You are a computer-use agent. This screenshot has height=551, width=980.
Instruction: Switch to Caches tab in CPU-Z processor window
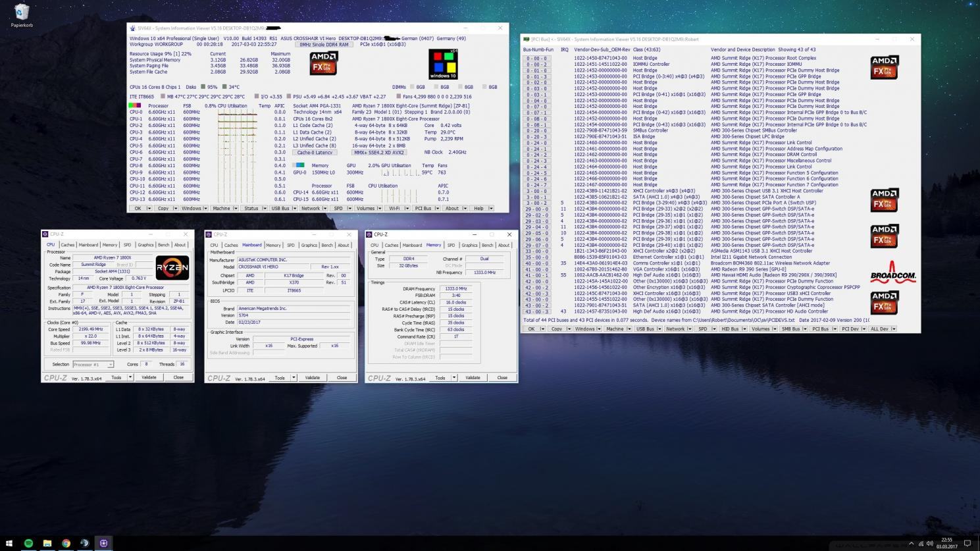pyautogui.click(x=68, y=245)
